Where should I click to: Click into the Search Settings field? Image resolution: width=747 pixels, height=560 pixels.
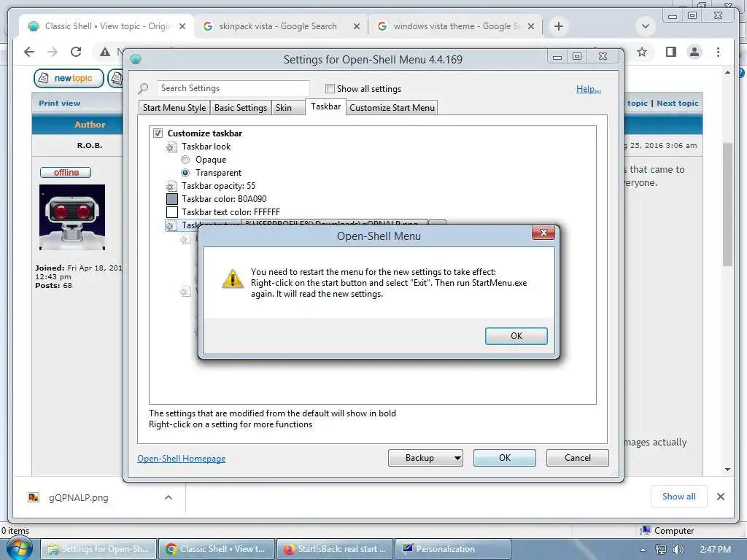233,88
